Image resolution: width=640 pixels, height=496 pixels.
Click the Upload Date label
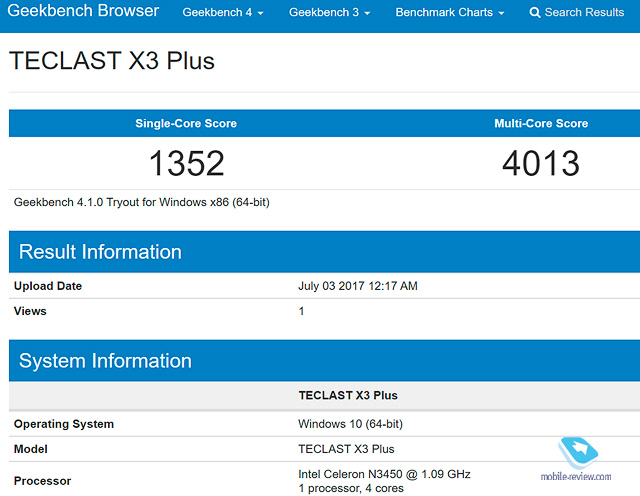click(48, 286)
